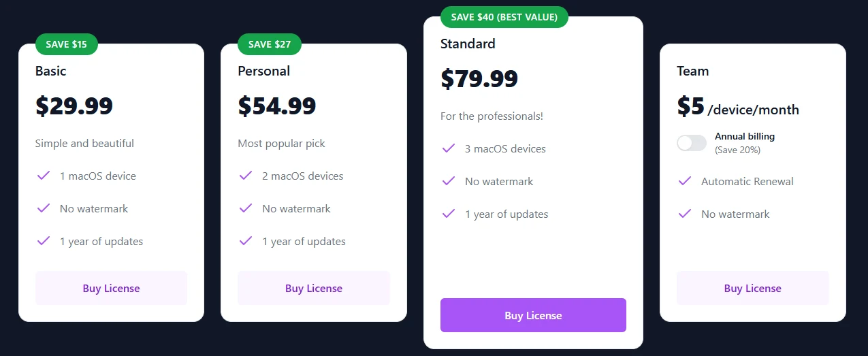
Task: Toggle the Annual billing switch
Action: [x=692, y=143]
